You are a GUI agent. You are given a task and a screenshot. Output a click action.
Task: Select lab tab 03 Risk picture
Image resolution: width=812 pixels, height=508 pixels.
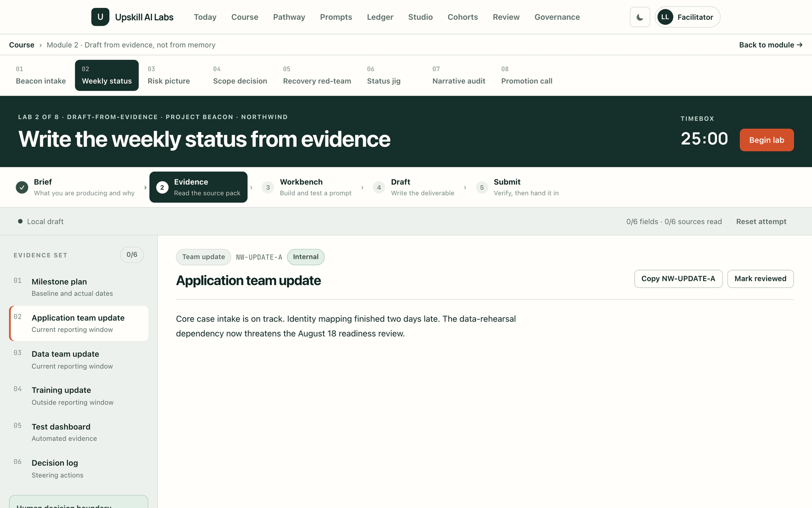(169, 75)
